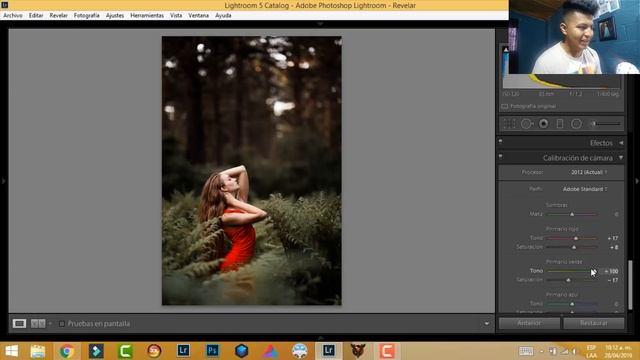Adjust the Sombras Matiz slider
The image size is (640, 360).
click(572, 214)
